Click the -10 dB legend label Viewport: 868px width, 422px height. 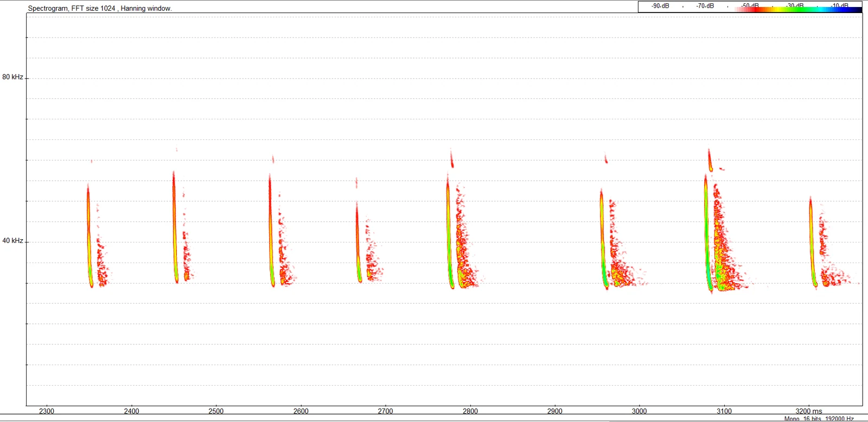pos(840,6)
